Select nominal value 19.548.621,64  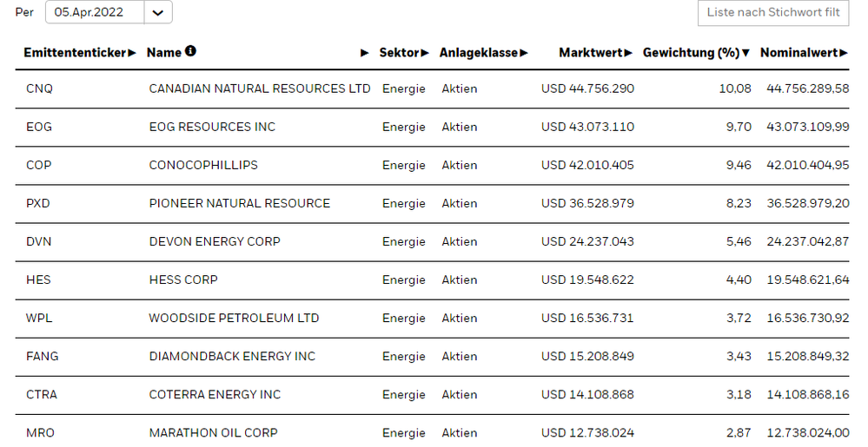click(x=808, y=279)
